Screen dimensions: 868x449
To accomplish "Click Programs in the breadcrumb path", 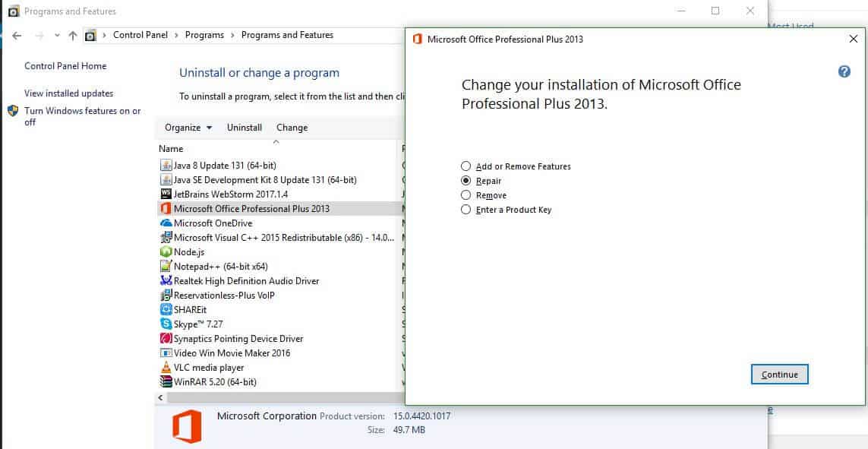I will pyautogui.click(x=204, y=35).
